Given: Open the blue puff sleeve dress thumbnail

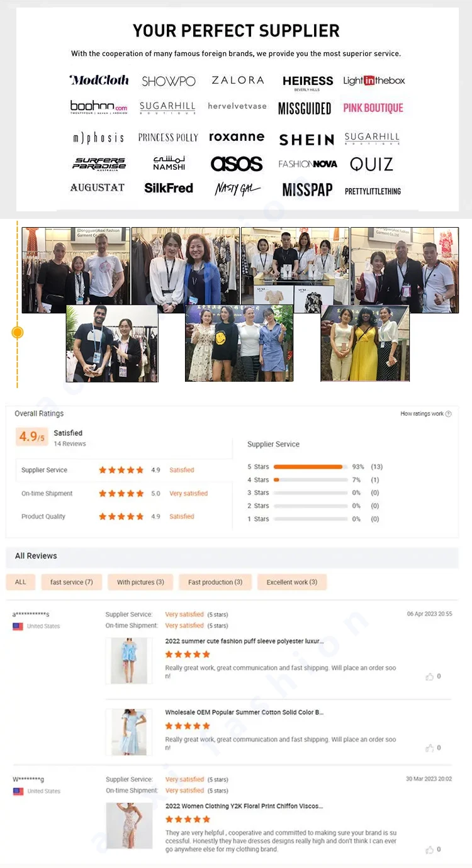Looking at the screenshot, I should [x=129, y=660].
